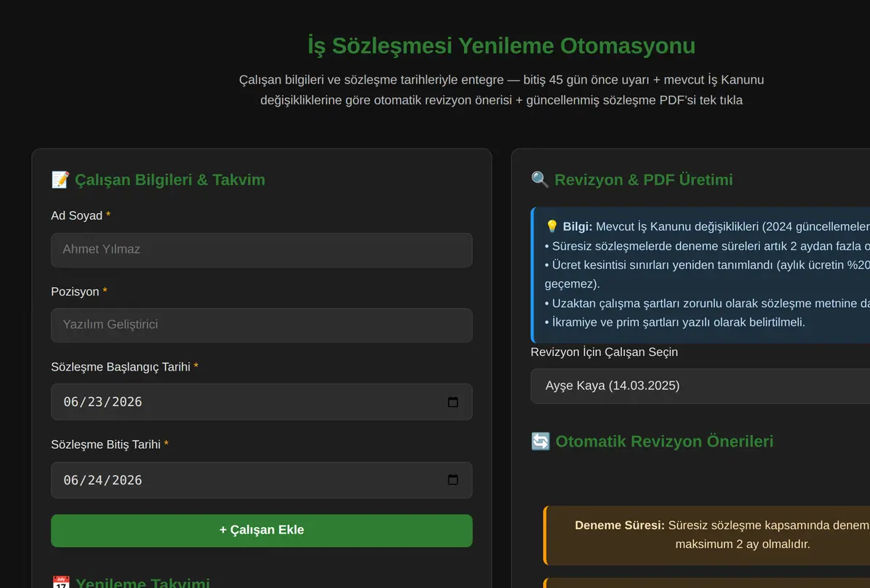Click the Revizyon İçin Çalışan Seçin label

pyautogui.click(x=604, y=352)
